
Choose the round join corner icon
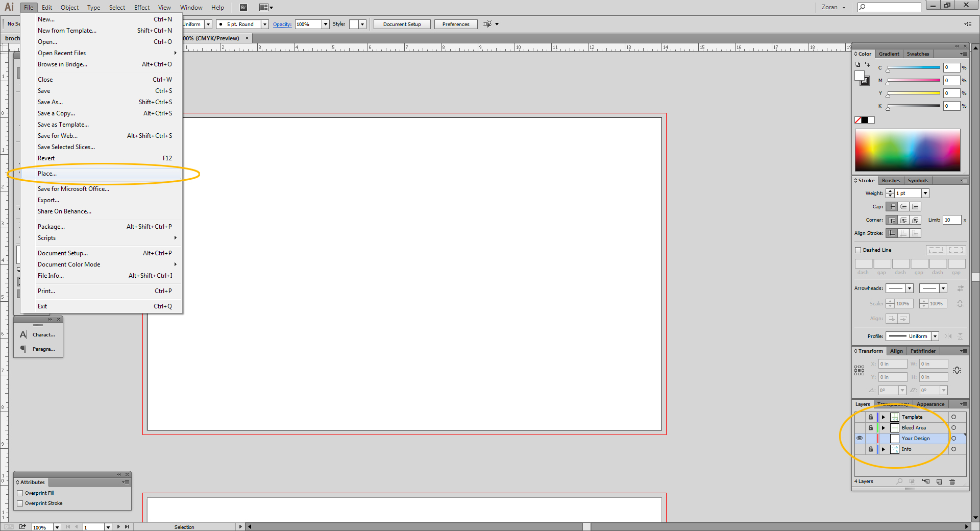[x=903, y=220]
